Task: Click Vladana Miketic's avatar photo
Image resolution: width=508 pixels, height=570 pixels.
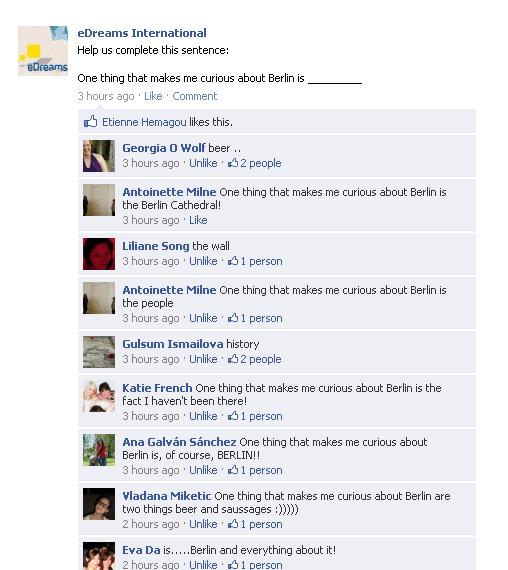Action: [99, 504]
